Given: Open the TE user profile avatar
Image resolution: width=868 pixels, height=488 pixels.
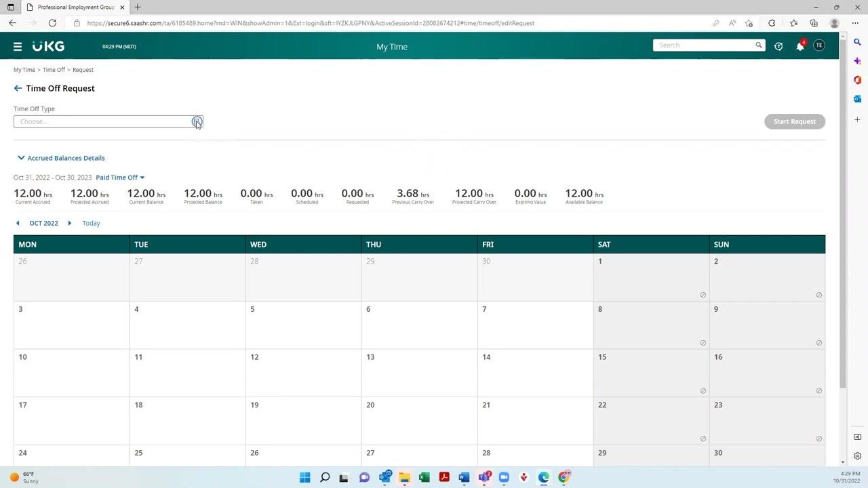Looking at the screenshot, I should tap(819, 45).
